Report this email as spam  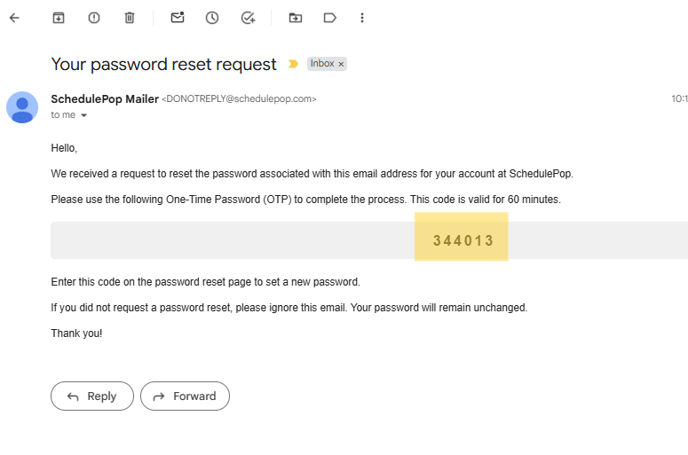pos(94,18)
